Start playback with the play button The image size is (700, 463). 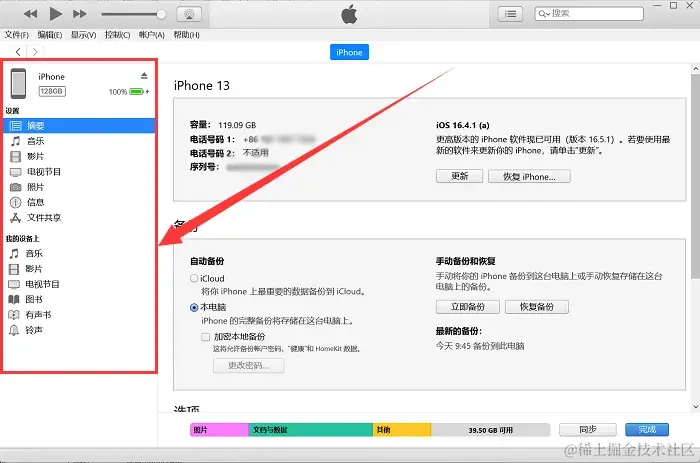tap(55, 14)
